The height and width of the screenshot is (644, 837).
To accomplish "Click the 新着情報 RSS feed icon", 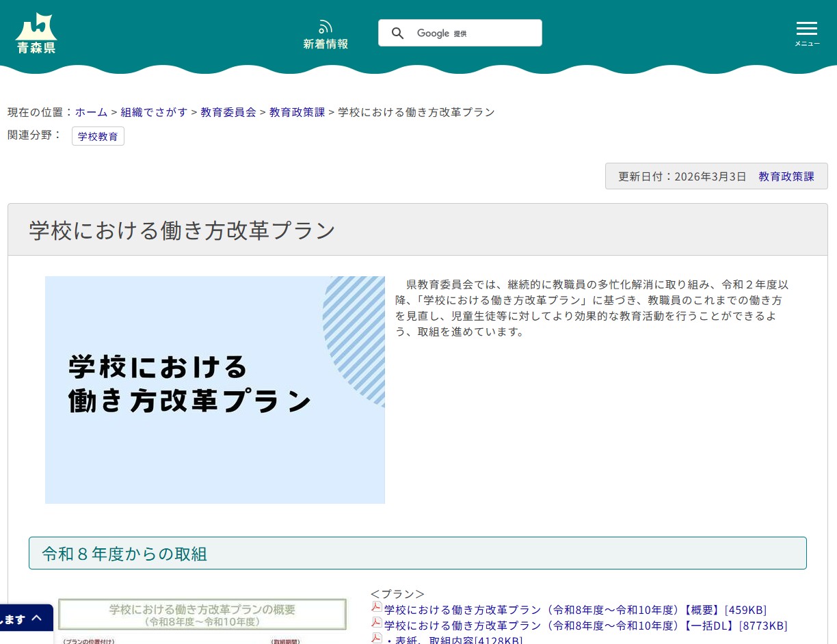I will click(325, 26).
